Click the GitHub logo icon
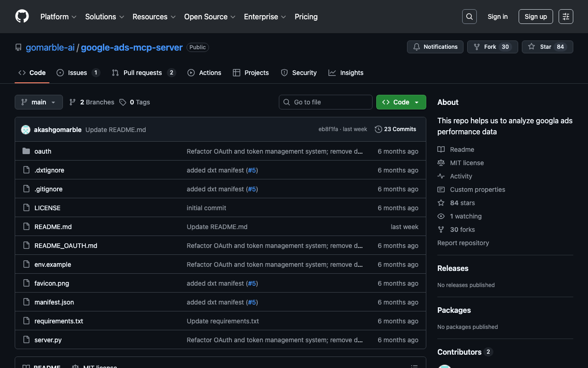Viewport: 588px width, 368px height. coord(22,17)
